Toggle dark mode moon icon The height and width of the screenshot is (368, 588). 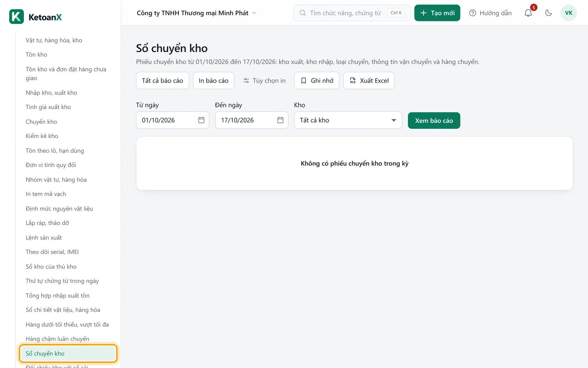coord(549,13)
